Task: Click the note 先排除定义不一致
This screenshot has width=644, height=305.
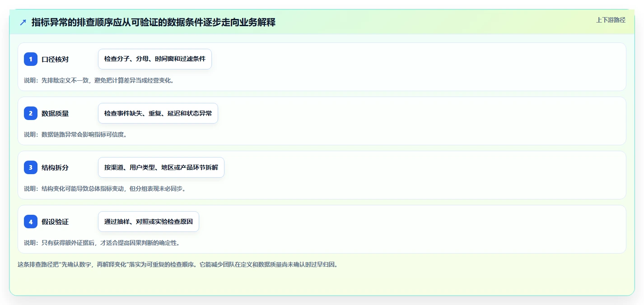Action: pyautogui.click(x=99, y=80)
